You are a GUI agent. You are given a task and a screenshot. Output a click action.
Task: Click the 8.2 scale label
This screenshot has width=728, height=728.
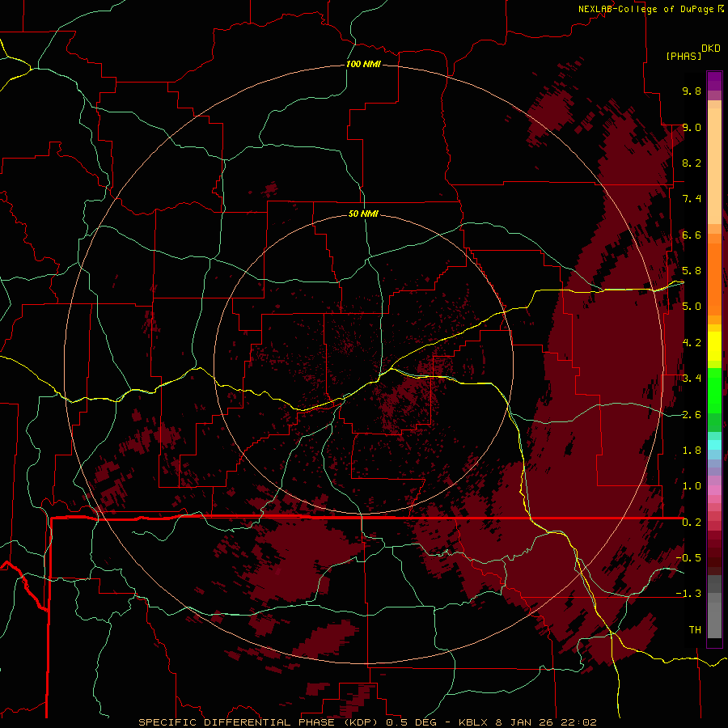(692, 163)
